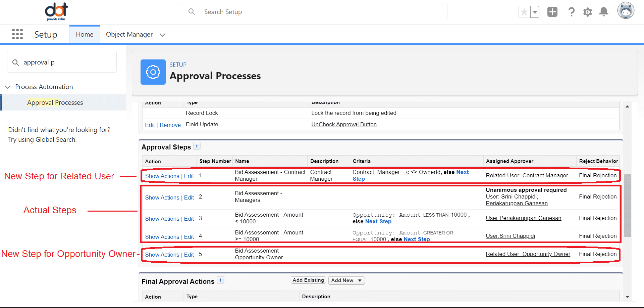Click the Assigned Approver column header
This screenshot has width=644, height=308.
pyautogui.click(x=509, y=161)
